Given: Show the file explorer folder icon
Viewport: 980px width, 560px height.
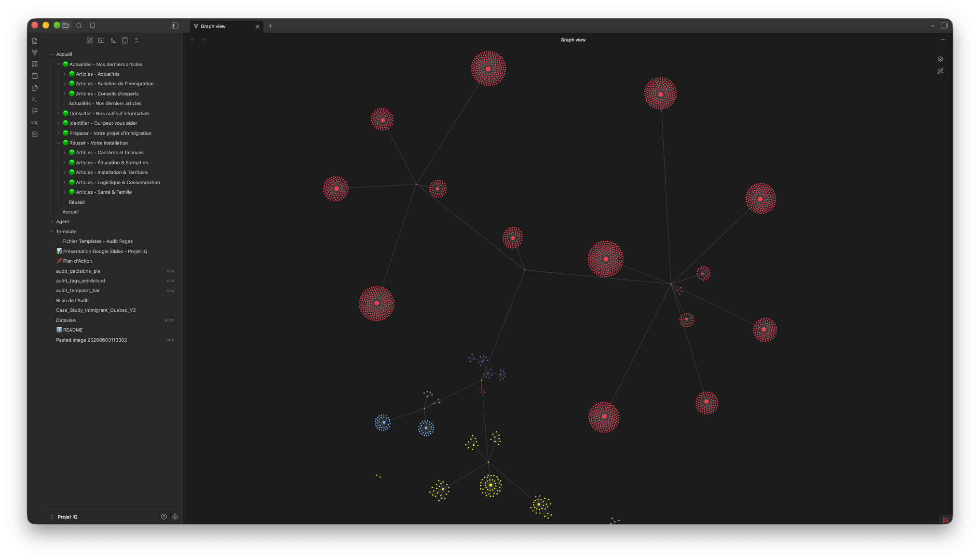Looking at the screenshot, I should [x=66, y=26].
